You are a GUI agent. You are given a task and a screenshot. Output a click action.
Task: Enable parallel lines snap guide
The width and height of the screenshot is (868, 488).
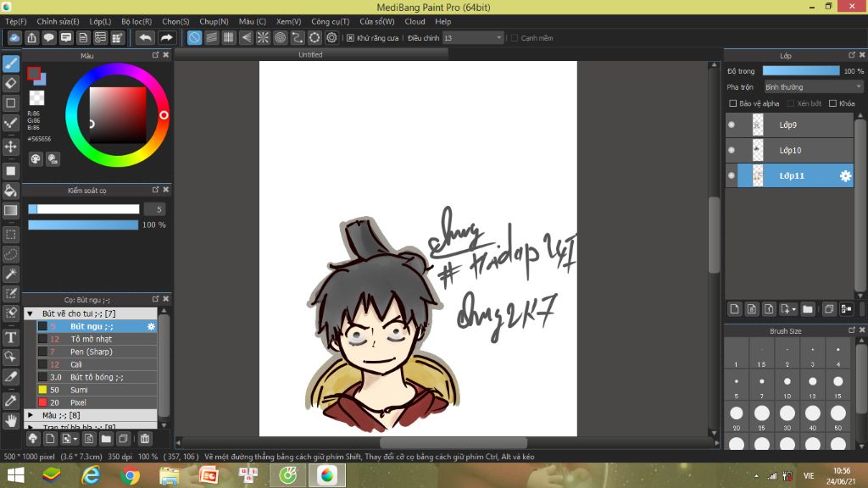tap(211, 37)
